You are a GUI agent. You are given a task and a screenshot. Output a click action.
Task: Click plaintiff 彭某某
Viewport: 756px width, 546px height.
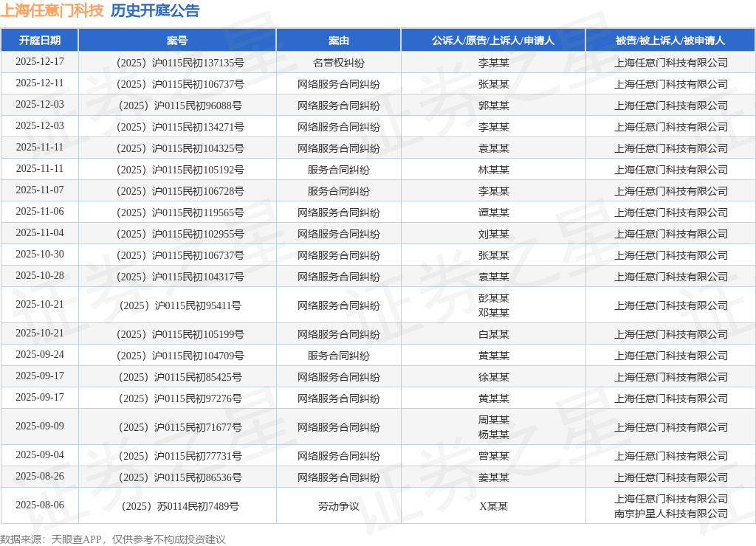tap(494, 298)
